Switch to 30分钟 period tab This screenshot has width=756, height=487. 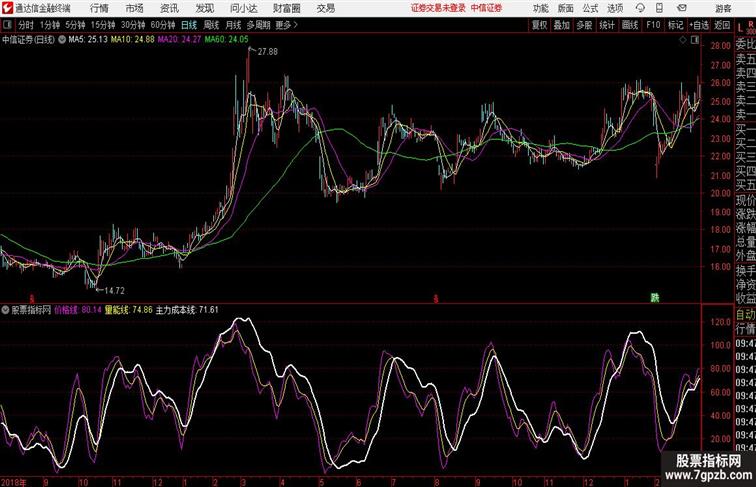tap(133, 25)
